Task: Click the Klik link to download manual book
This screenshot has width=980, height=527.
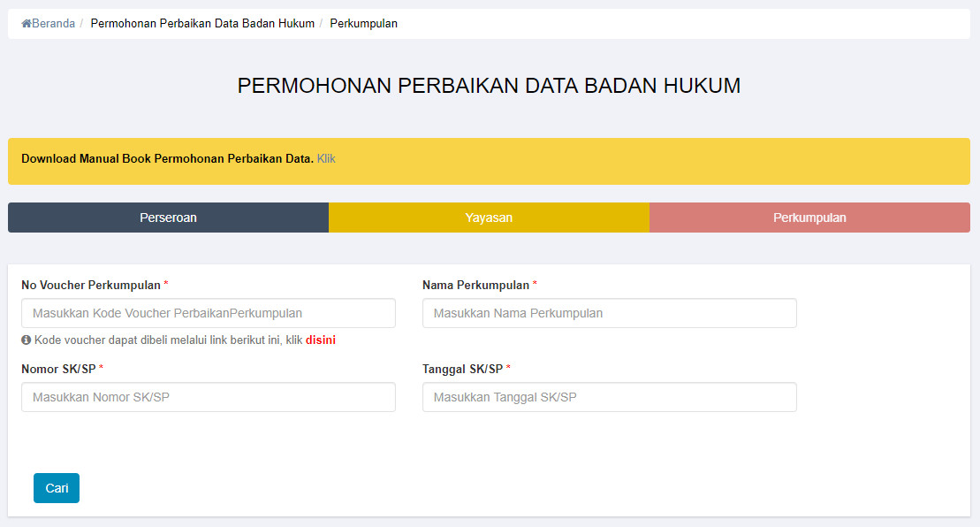Action: 326,159
